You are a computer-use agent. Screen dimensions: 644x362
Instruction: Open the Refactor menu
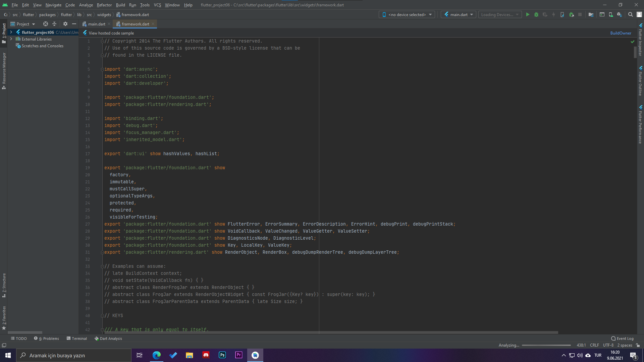(x=104, y=5)
